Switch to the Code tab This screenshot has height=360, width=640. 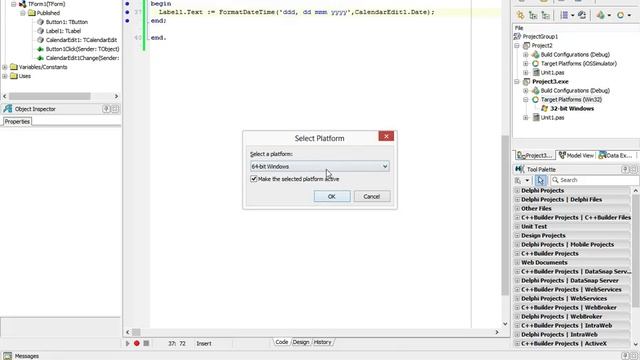281,342
